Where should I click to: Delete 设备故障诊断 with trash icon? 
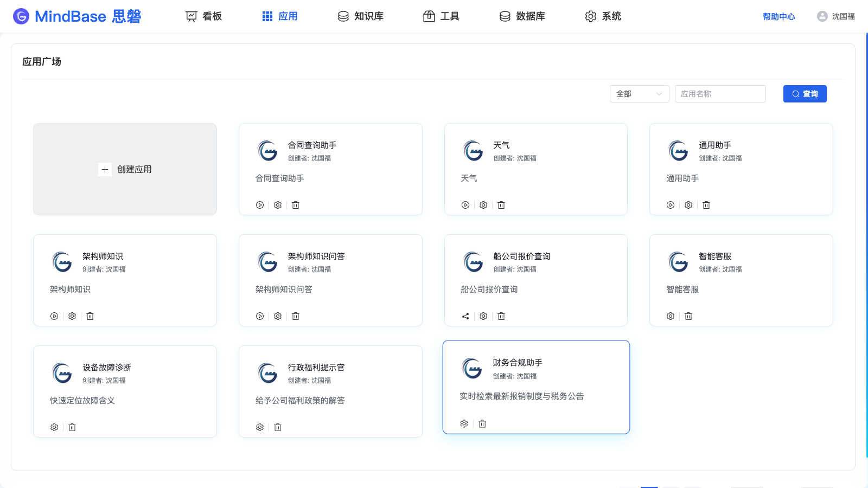pyautogui.click(x=72, y=427)
